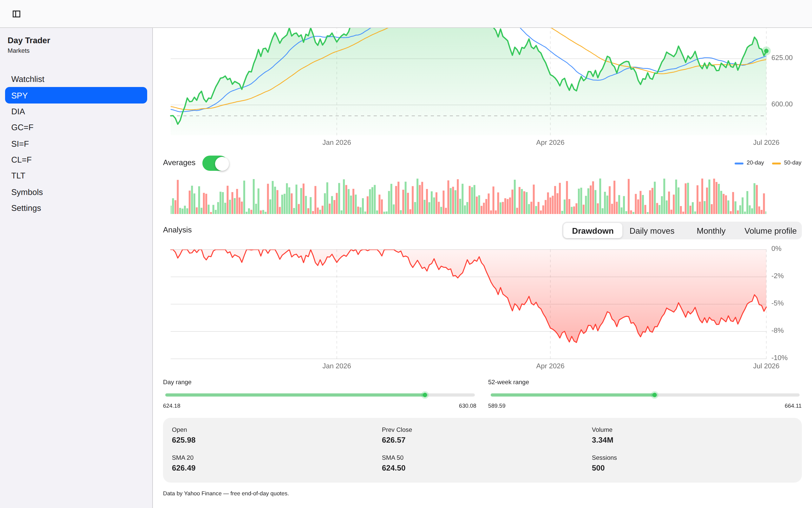Open the GC=F symbol
Viewport: 812px width, 508px height.
76,128
